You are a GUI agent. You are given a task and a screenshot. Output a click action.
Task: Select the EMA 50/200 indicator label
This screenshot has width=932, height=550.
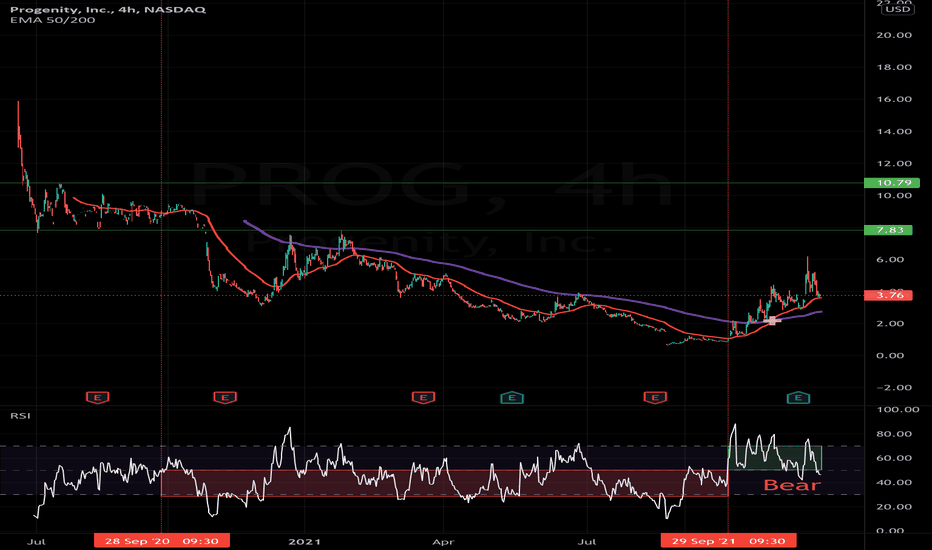click(52, 20)
